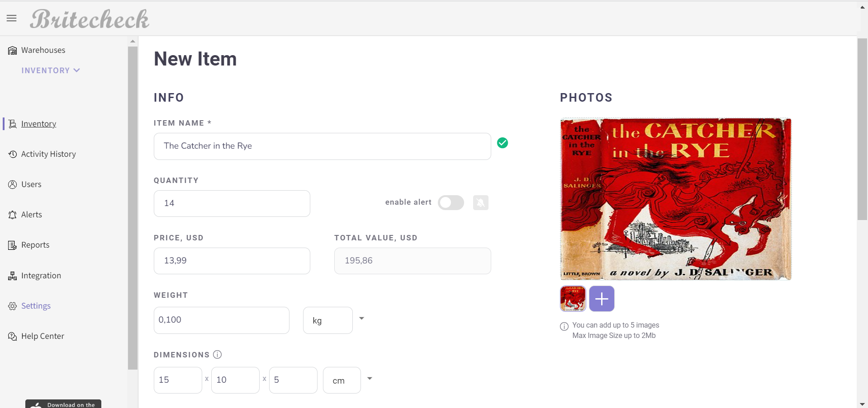This screenshot has height=408, width=868.
Task: Click the 'PHOTOS' section heading
Action: [586, 98]
